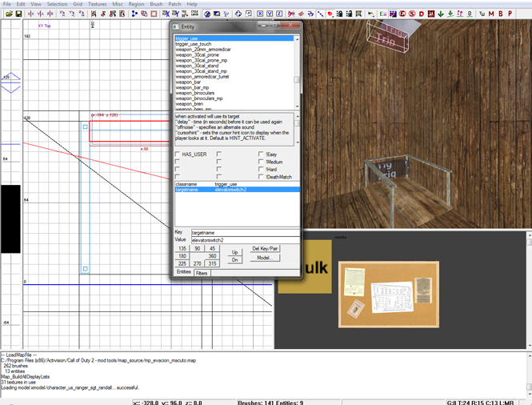Click the Y-axis flip toolbar icon
Viewport: 532px width, 405px height.
click(40, 14)
